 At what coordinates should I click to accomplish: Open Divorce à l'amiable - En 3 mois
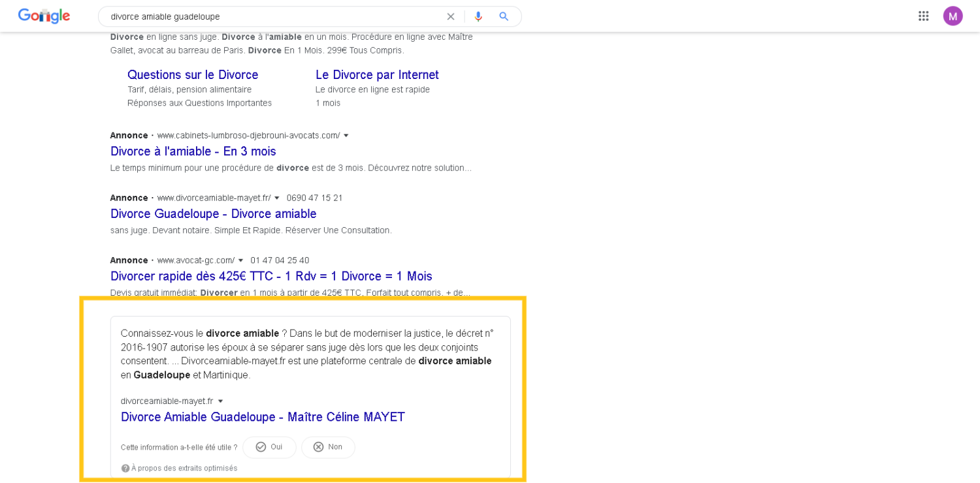193,151
